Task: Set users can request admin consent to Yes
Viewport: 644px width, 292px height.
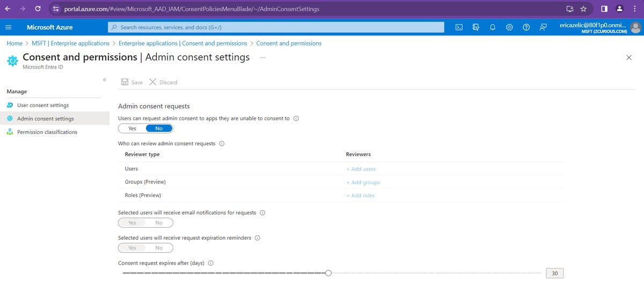Action: pyautogui.click(x=132, y=129)
